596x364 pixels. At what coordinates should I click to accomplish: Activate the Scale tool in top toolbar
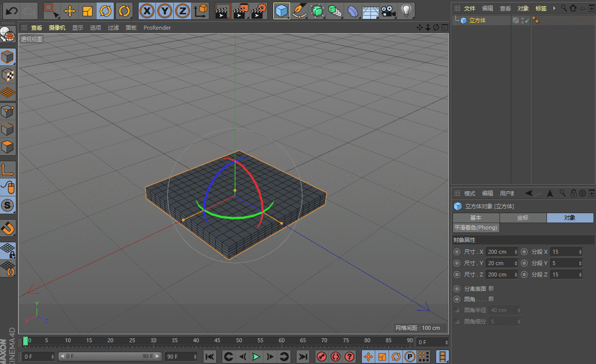click(87, 10)
